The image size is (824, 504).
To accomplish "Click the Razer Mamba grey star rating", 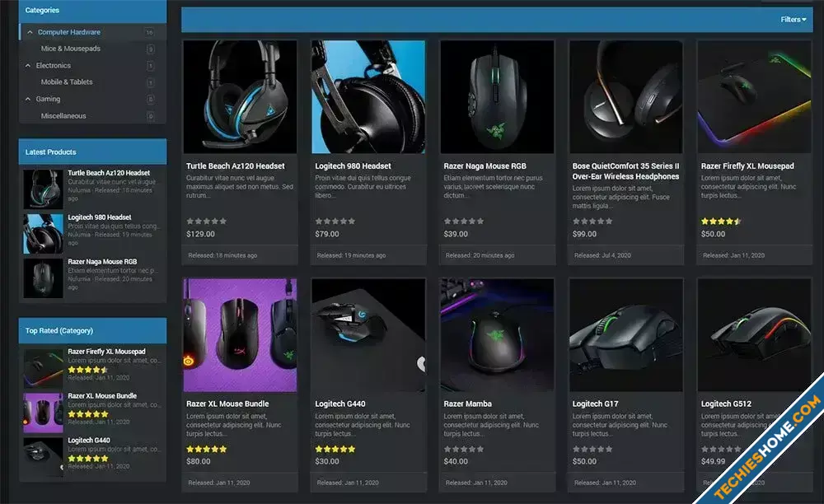I will pyautogui.click(x=463, y=450).
